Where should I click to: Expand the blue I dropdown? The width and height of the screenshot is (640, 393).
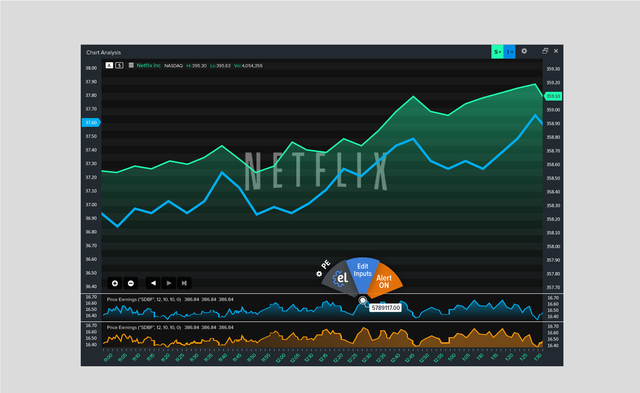(x=509, y=52)
